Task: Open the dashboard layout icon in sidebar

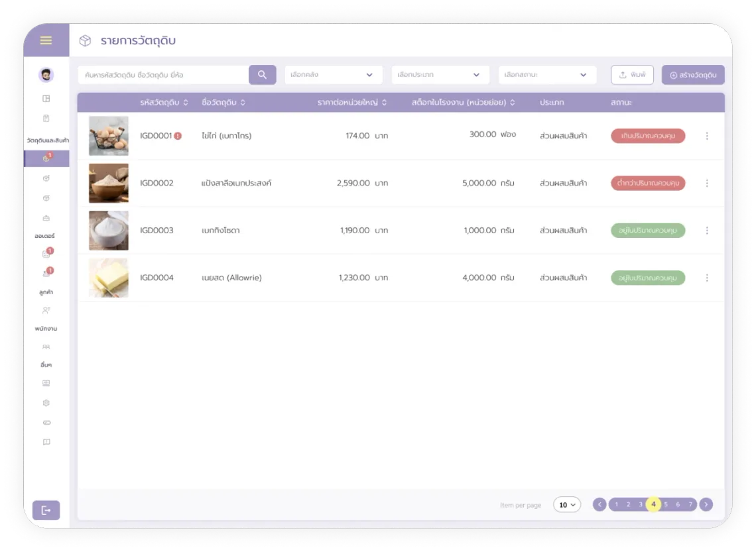Action: click(46, 98)
